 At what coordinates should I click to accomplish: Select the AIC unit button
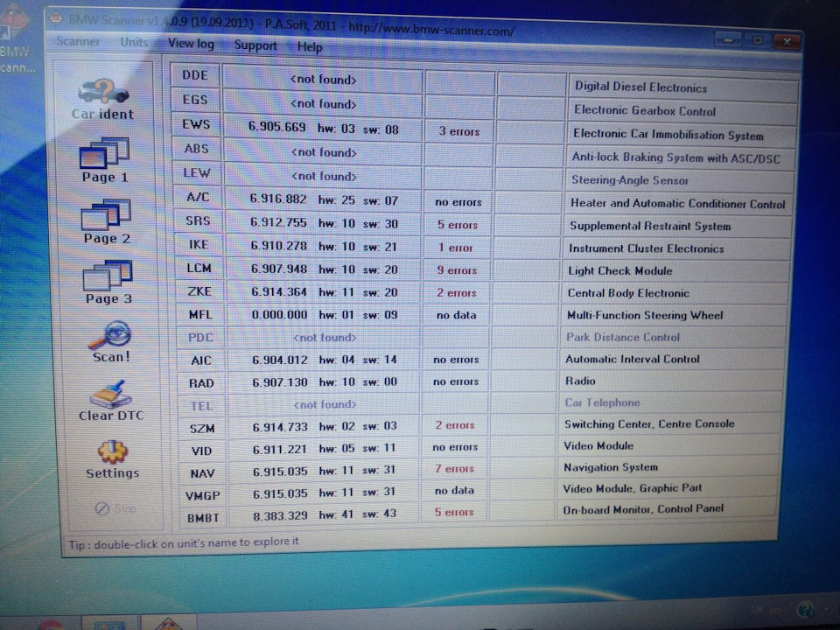(x=201, y=360)
